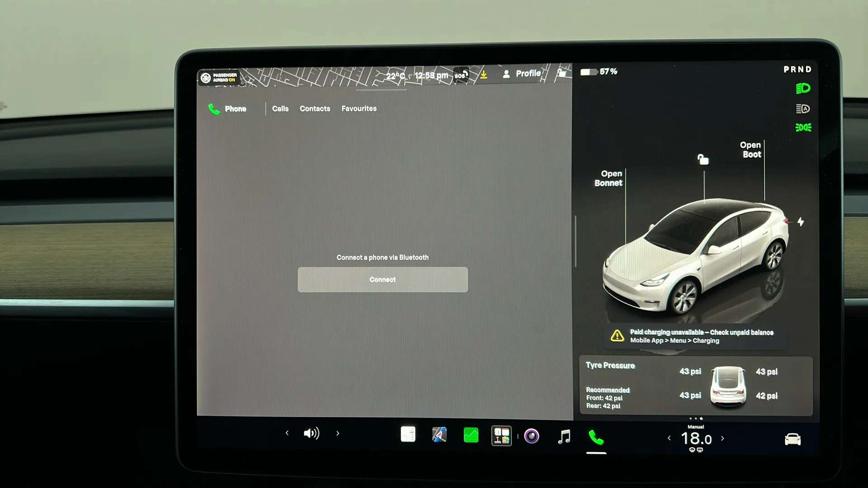868x488 pixels.
Task: Toggle the parking lights indicator
Action: tap(803, 127)
